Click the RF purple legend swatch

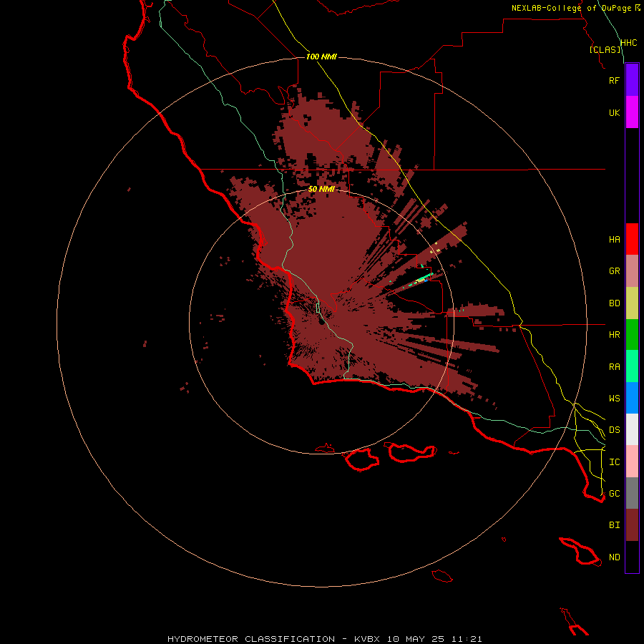[x=632, y=80]
